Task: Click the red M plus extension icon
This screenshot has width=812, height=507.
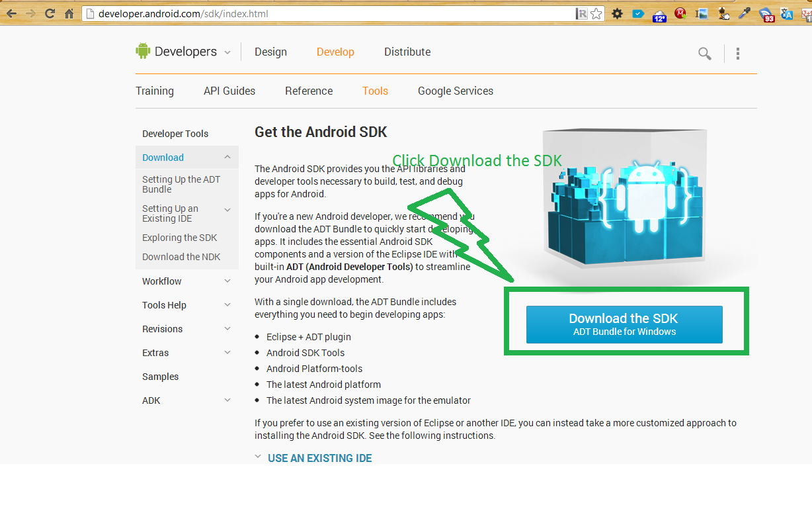Action: (680, 13)
